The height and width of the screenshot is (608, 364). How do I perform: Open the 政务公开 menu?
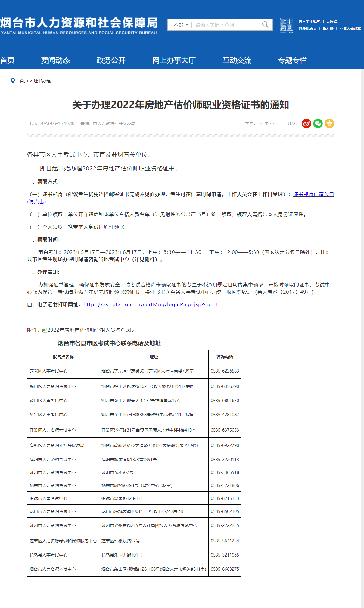click(x=111, y=60)
